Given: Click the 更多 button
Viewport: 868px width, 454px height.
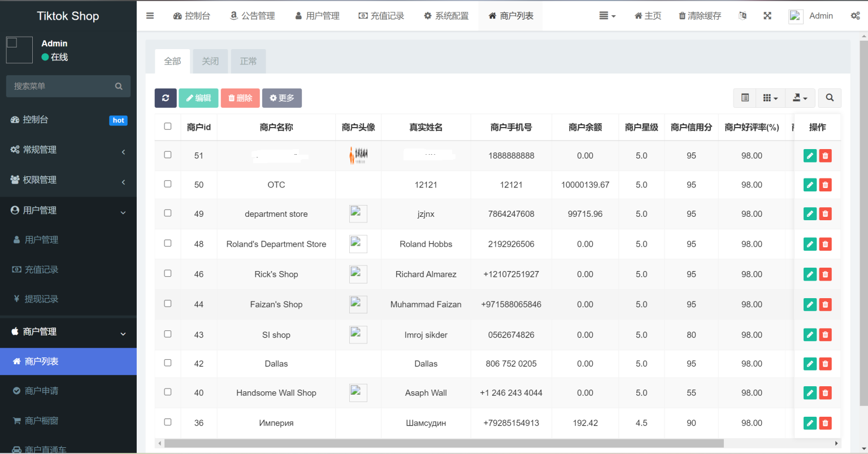Looking at the screenshot, I should pos(281,98).
